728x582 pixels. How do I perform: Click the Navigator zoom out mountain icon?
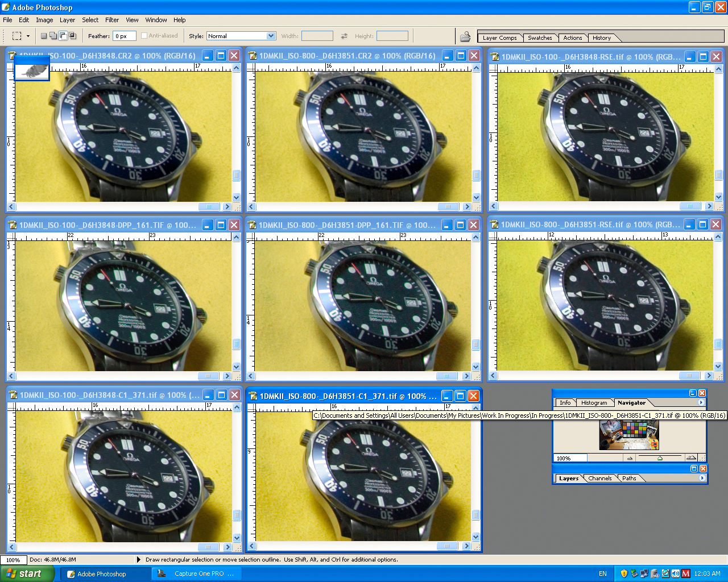(x=630, y=458)
